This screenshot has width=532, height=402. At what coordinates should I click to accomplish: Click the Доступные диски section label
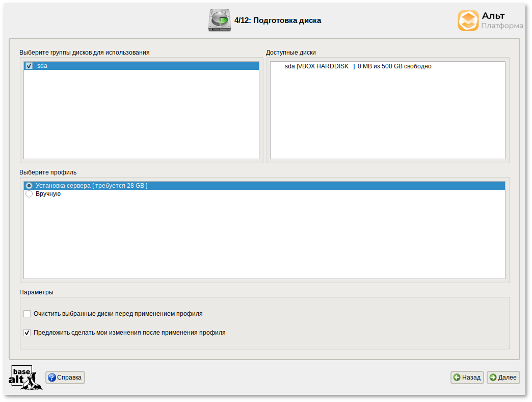tap(291, 53)
